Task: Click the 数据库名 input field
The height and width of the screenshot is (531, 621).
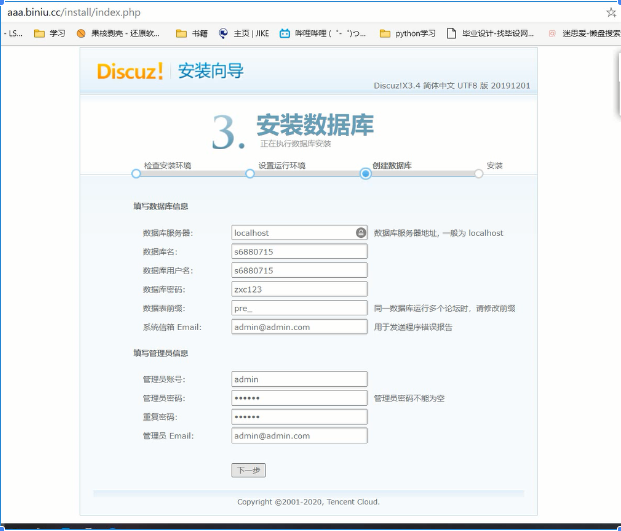Action: [299, 251]
